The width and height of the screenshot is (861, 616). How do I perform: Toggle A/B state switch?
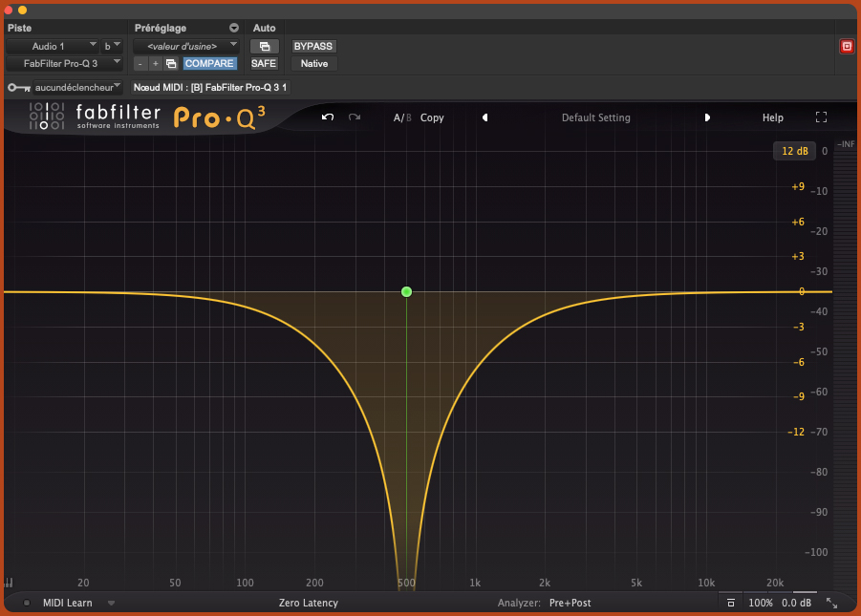(x=402, y=117)
